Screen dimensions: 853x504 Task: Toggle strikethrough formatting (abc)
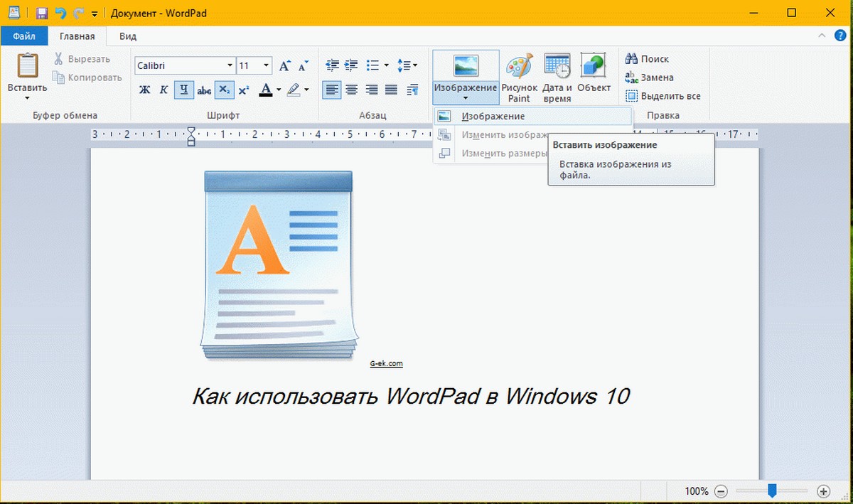(204, 90)
